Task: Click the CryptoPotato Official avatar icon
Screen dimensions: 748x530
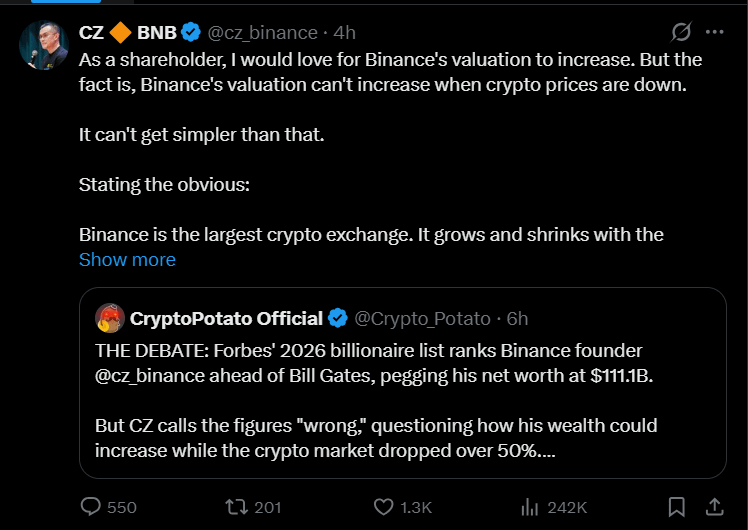Action: 109,318
